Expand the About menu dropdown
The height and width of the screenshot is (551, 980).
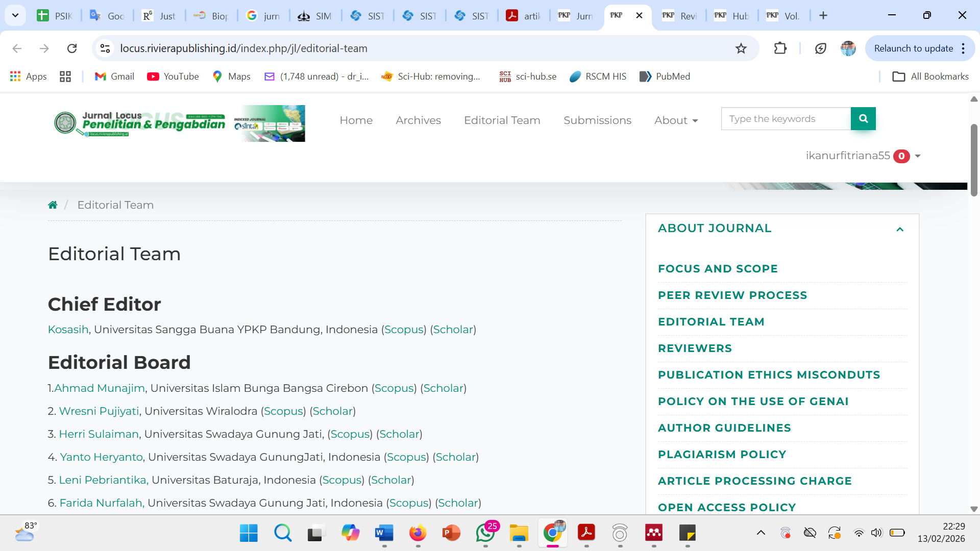pyautogui.click(x=676, y=120)
